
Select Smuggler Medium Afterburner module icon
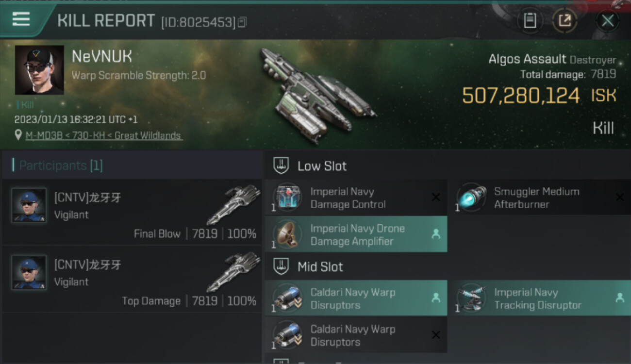click(x=472, y=198)
